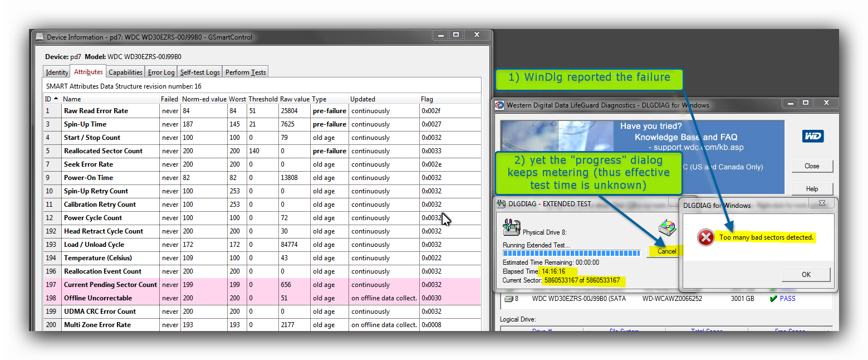Click the Elapsed Time 14:16:16 value

click(x=553, y=271)
